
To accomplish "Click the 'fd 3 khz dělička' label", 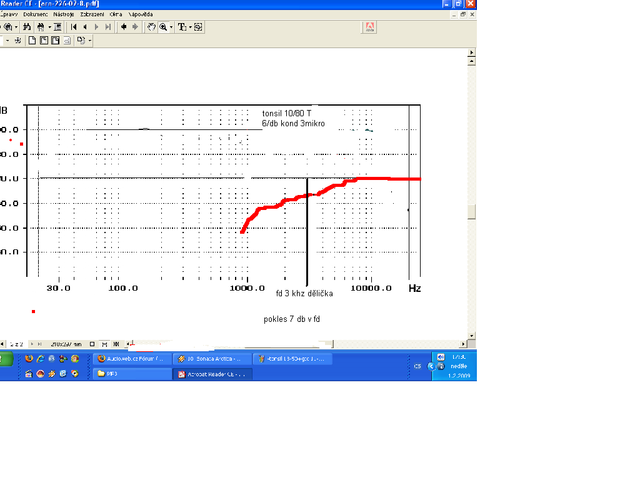I will tap(304, 293).
